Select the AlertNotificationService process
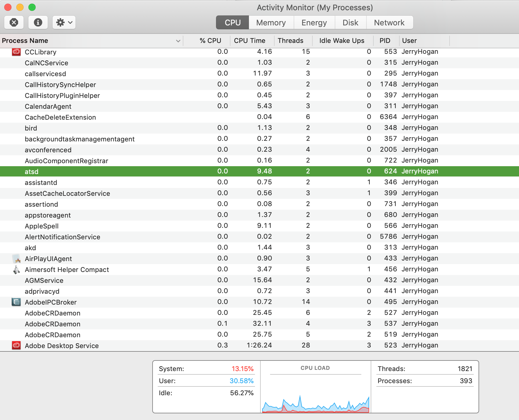Screen dimensions: 519x420 (x=259, y=237)
